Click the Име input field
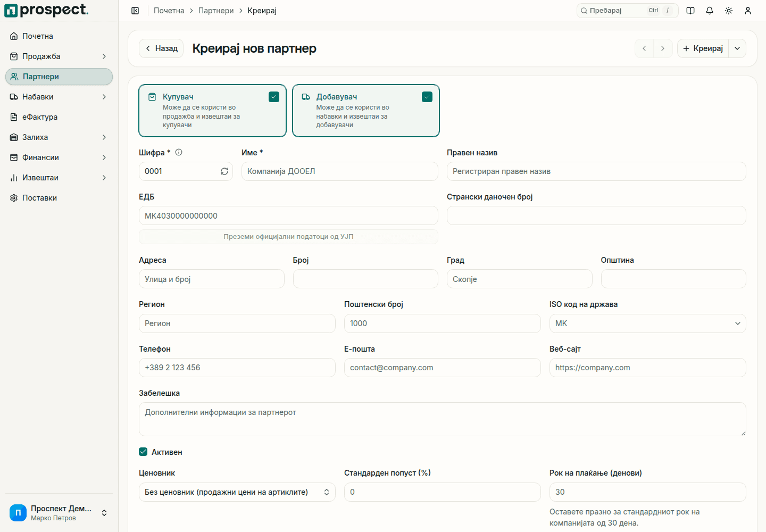This screenshot has height=532, width=766. tap(339, 171)
